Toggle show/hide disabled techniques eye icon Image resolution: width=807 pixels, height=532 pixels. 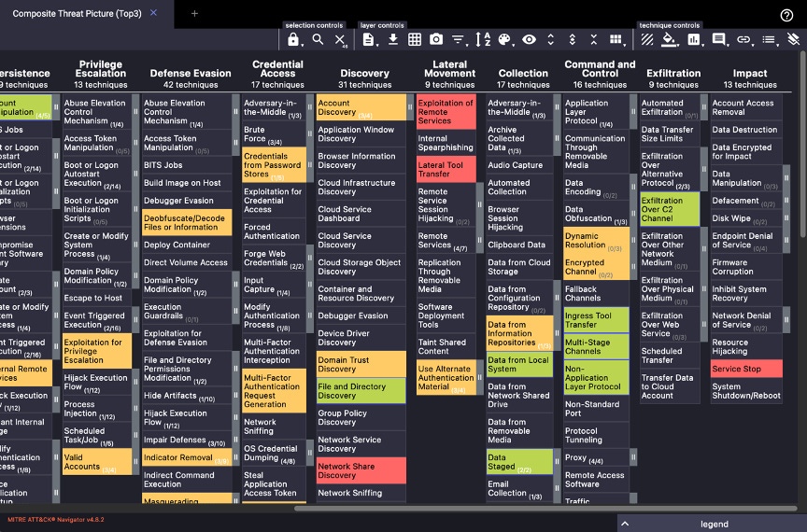coord(529,39)
